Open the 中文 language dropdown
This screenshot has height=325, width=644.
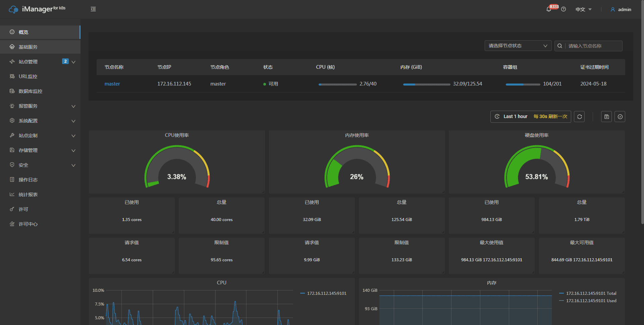click(x=583, y=9)
